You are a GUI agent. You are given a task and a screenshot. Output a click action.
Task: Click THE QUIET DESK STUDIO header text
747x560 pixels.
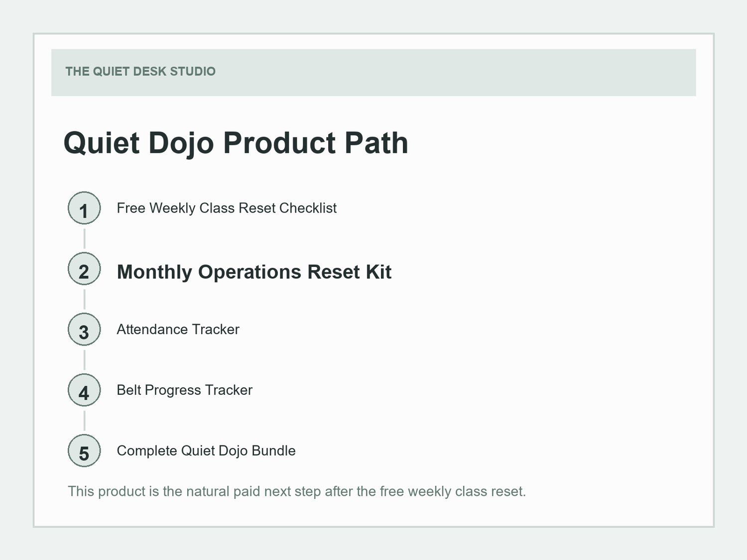[140, 71]
